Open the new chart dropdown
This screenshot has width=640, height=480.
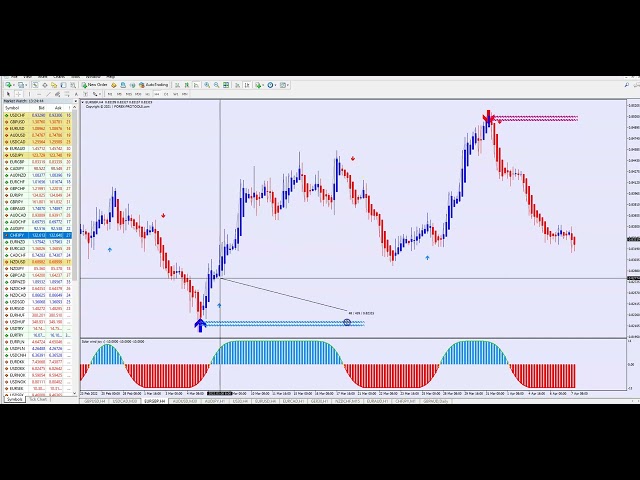tap(9, 85)
